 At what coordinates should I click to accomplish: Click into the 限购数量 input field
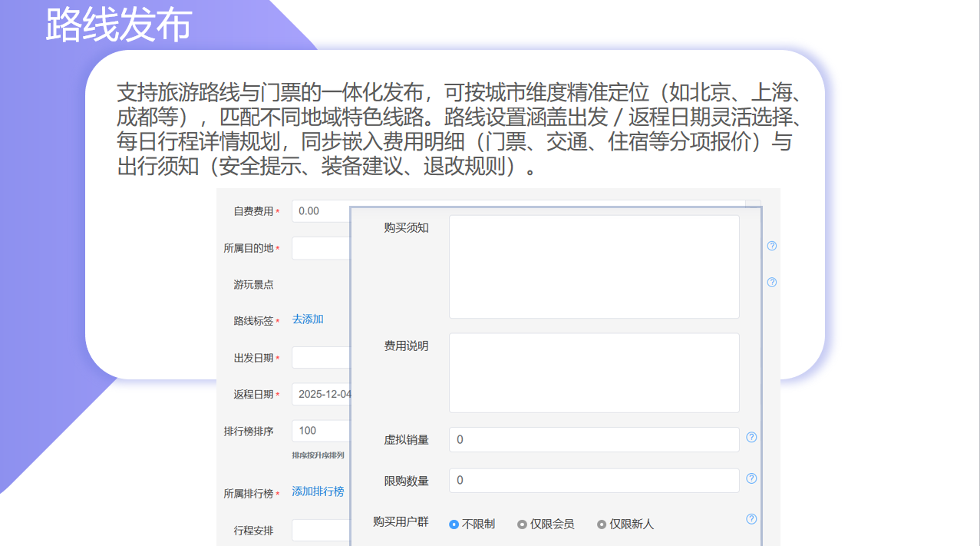tap(594, 480)
